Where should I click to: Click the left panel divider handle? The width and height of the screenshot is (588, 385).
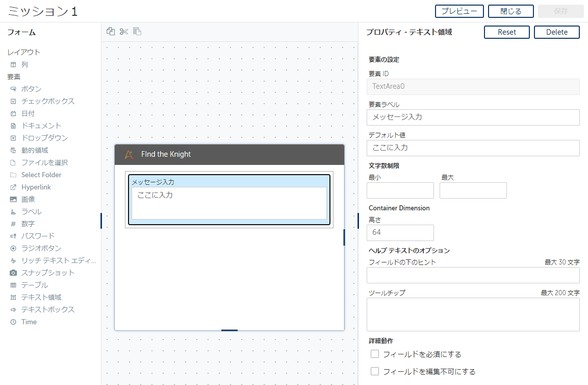101,221
